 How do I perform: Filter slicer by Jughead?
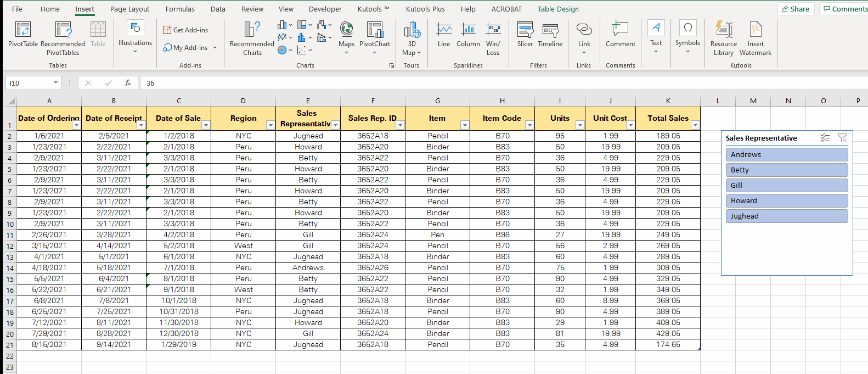coord(787,216)
